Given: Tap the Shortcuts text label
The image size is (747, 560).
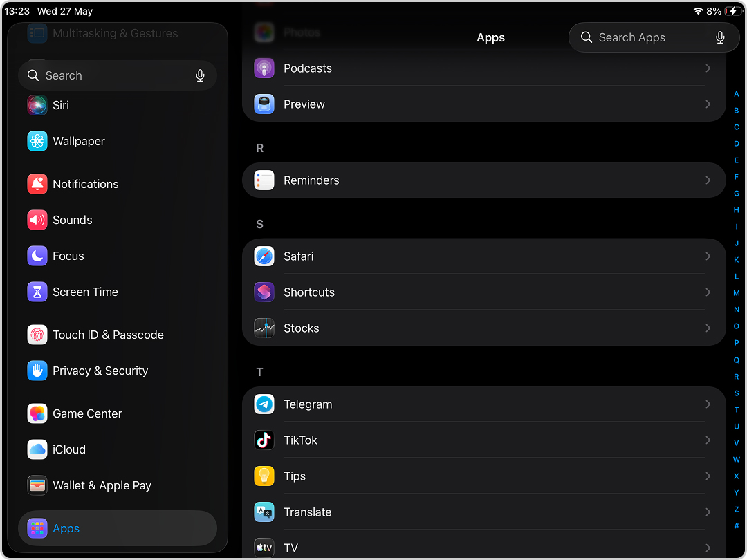Looking at the screenshot, I should [x=309, y=292].
